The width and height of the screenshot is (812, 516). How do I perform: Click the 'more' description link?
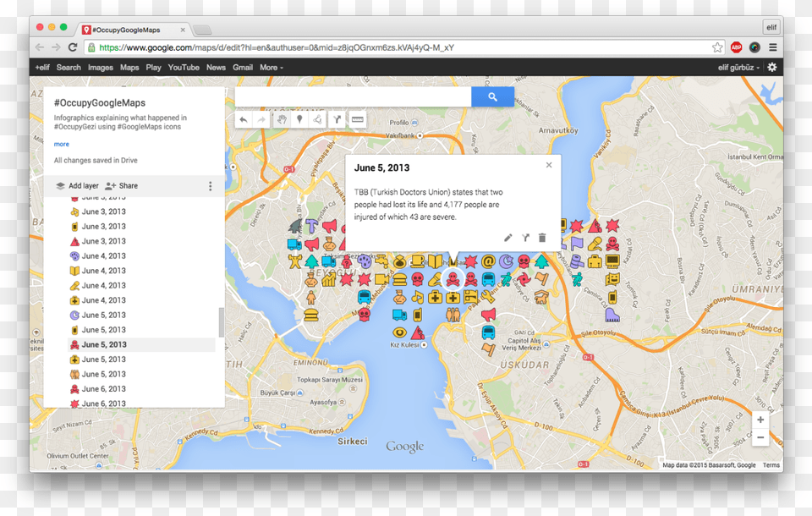click(x=62, y=145)
